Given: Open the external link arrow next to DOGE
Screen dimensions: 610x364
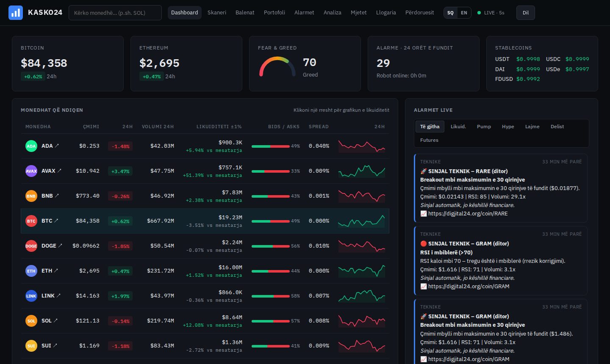Looking at the screenshot, I should point(60,245).
